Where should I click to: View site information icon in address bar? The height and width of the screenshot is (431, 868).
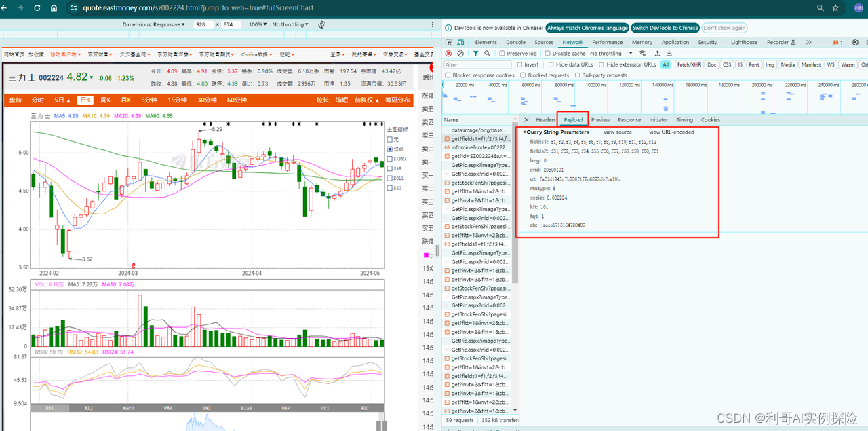click(73, 8)
